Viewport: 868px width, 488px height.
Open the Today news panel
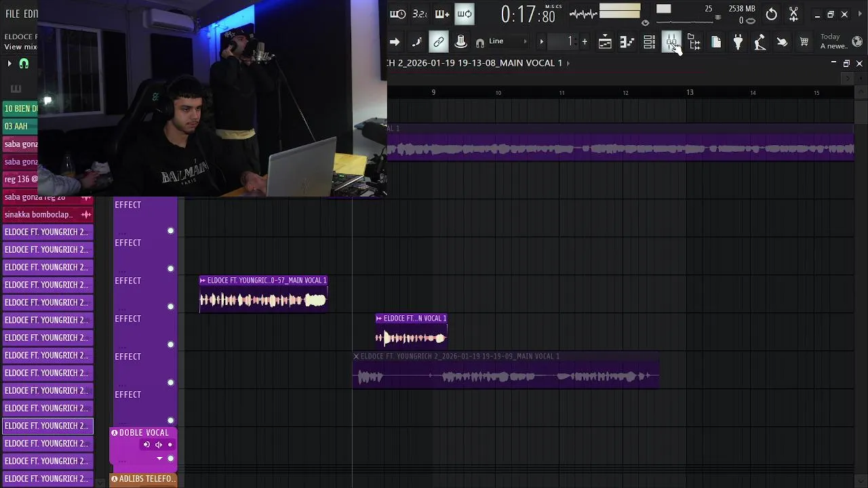(x=833, y=41)
